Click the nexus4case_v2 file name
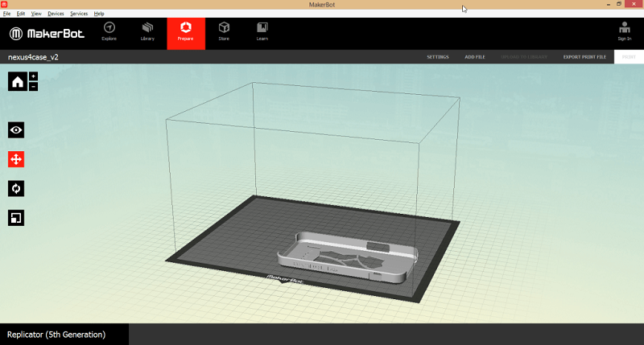Image resolution: width=644 pixels, height=345 pixels. tap(33, 57)
